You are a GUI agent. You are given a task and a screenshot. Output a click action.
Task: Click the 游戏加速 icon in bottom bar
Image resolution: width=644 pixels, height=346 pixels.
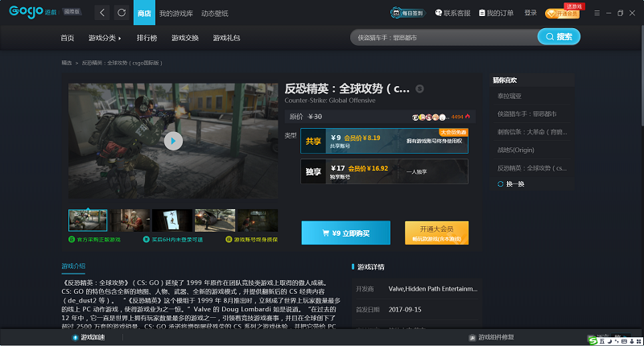click(x=75, y=337)
